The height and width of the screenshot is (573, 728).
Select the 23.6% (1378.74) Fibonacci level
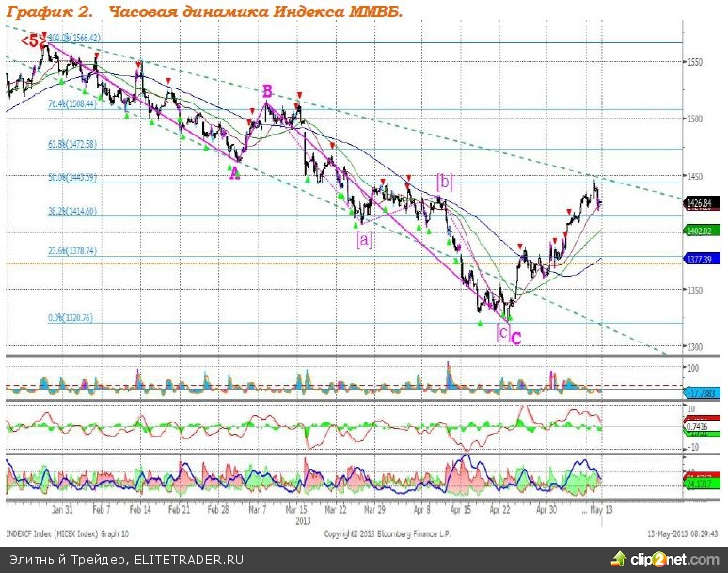point(71,251)
